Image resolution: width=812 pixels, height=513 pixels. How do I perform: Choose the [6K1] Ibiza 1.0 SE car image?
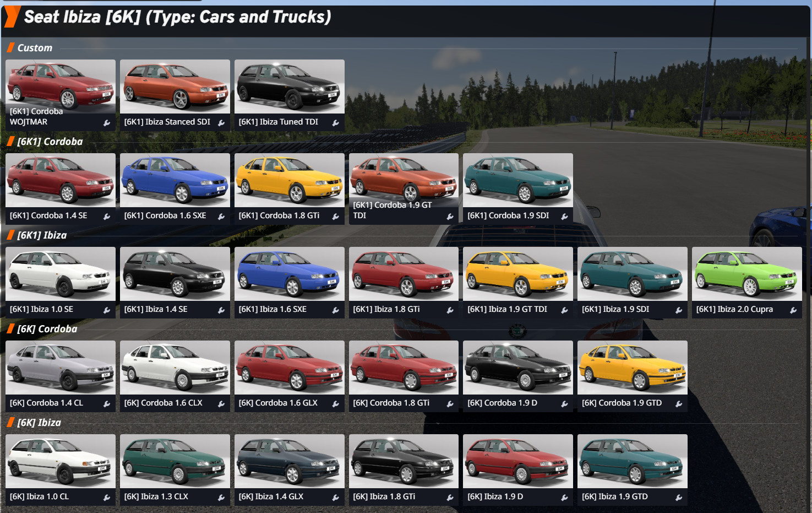click(61, 274)
